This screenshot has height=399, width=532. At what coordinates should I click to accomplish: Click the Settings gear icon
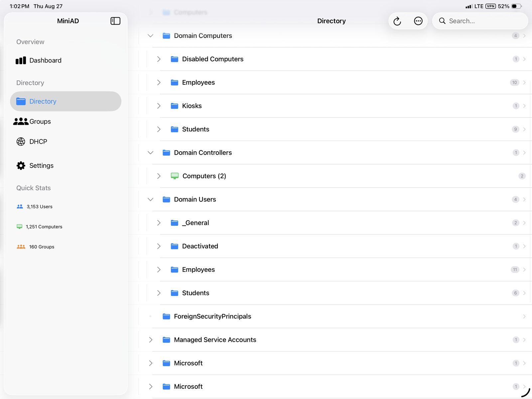click(21, 166)
